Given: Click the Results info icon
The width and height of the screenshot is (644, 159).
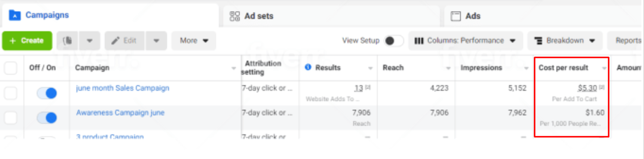Looking at the screenshot, I should pos(308,67).
